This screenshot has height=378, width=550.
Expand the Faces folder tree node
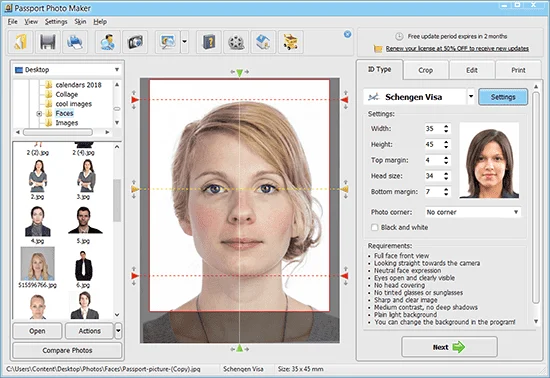[x=39, y=114]
